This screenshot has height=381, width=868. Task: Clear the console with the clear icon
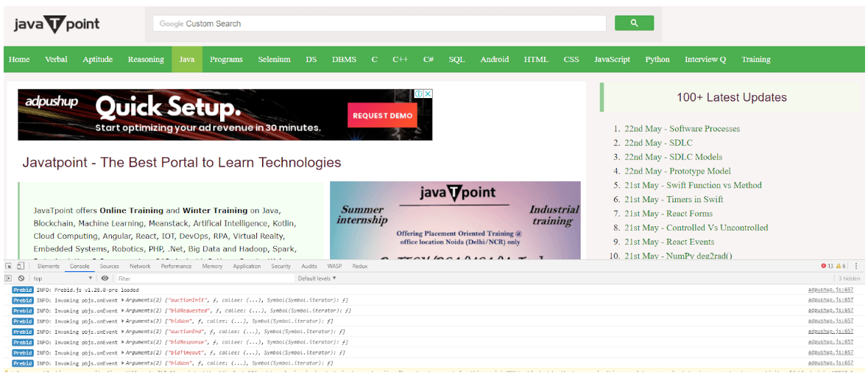[x=21, y=279]
